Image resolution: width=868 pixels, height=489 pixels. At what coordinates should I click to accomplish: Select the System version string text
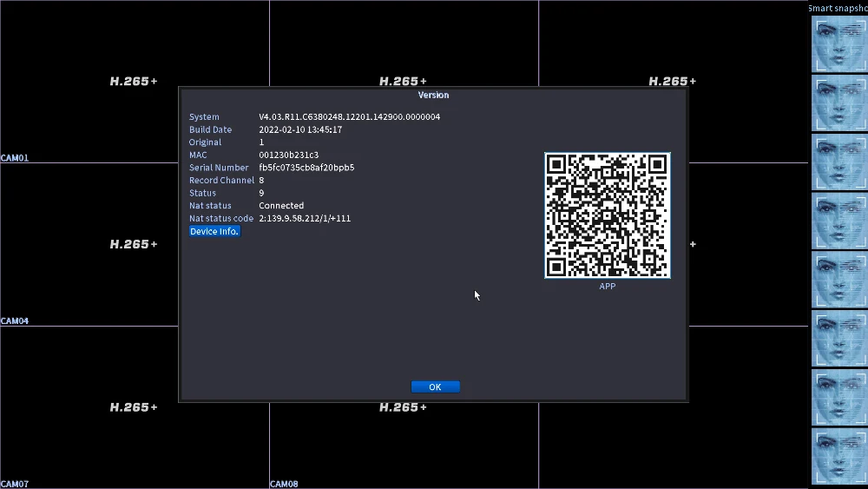coord(349,117)
